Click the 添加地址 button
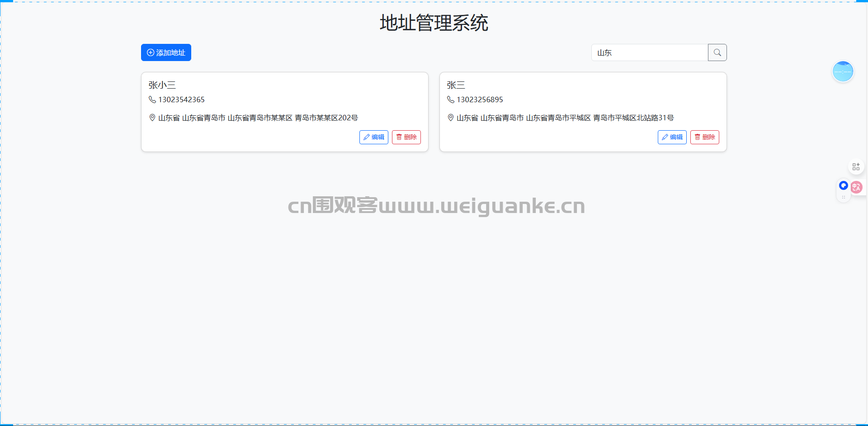This screenshot has width=868, height=426. (166, 52)
